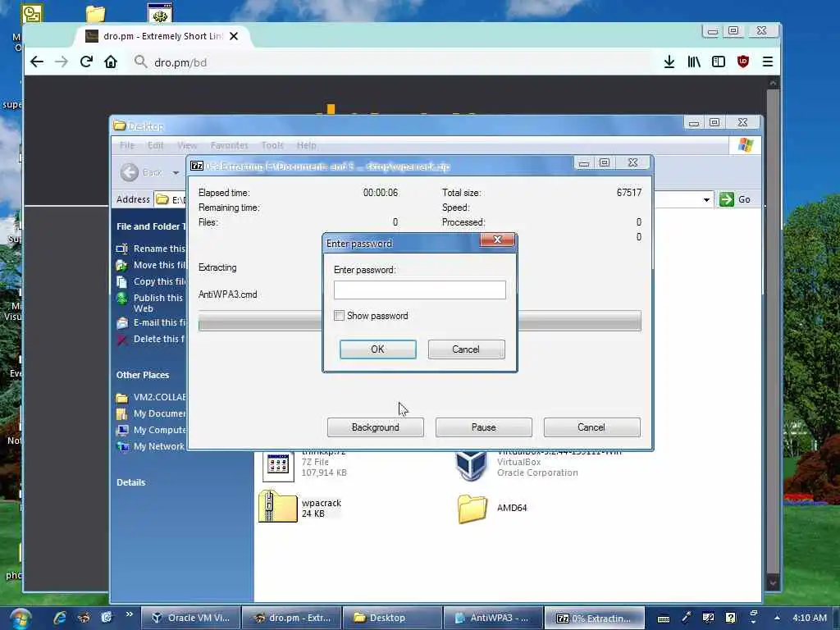Click Copy this file task
This screenshot has height=630, width=840.
point(151,282)
